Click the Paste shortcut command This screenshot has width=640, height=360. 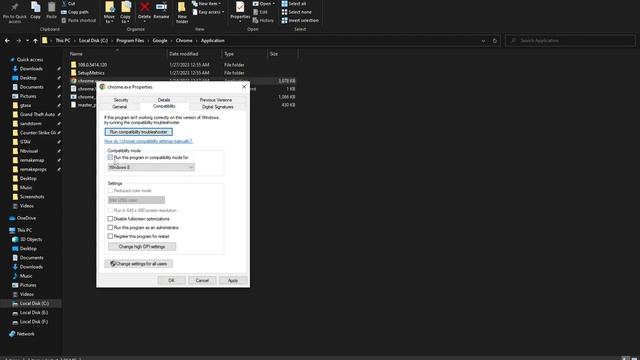[x=78, y=20]
